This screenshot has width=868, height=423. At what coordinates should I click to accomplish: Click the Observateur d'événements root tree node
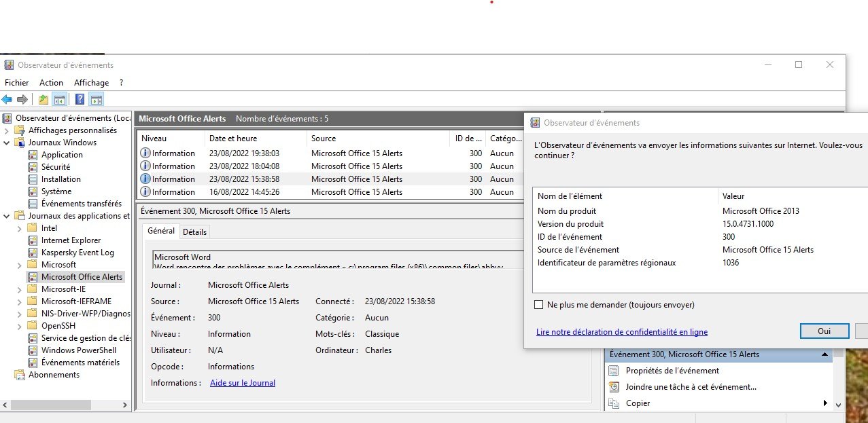click(x=73, y=118)
